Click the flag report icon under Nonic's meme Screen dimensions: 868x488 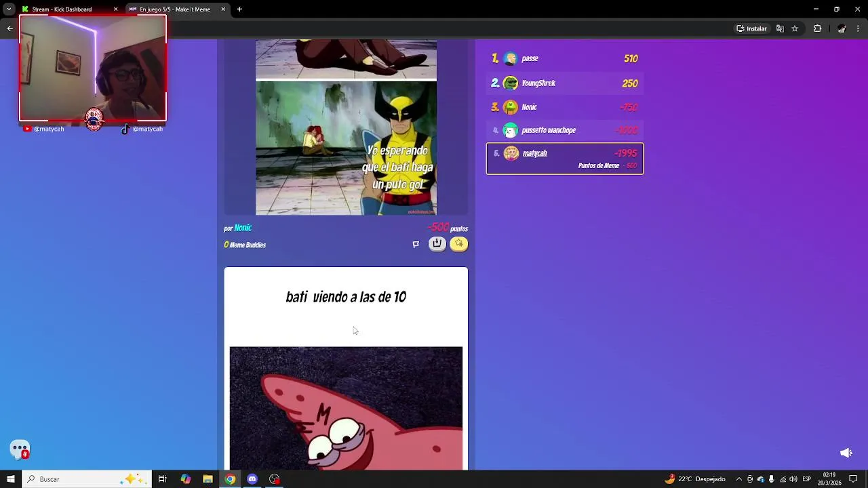416,245
